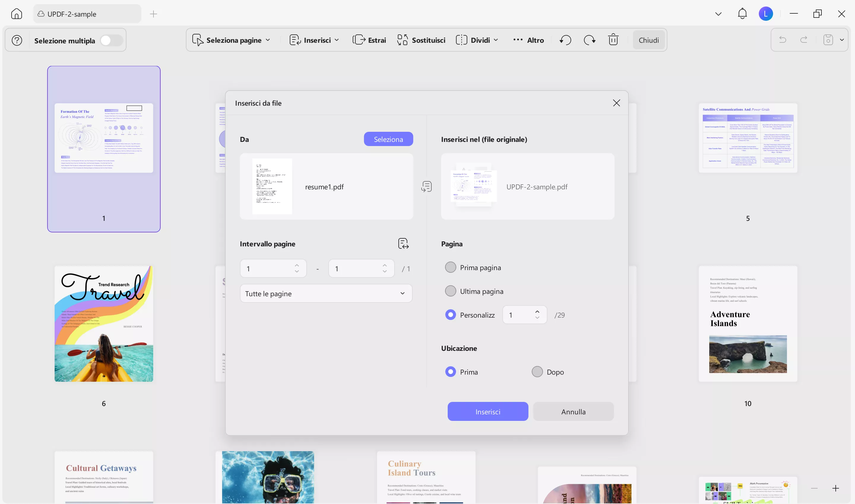The image size is (855, 504).
Task: Delete selected page with trash icon
Action: [x=613, y=40]
